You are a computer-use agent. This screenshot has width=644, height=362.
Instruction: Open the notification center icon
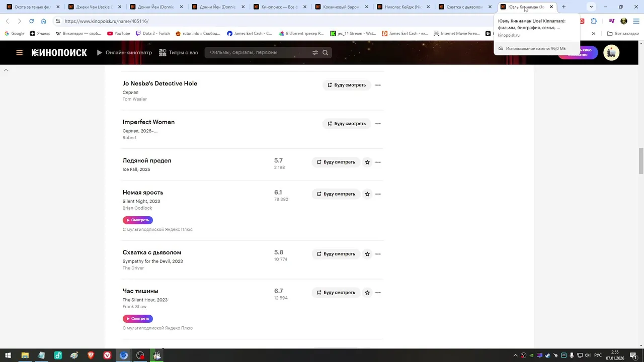tap(633, 355)
